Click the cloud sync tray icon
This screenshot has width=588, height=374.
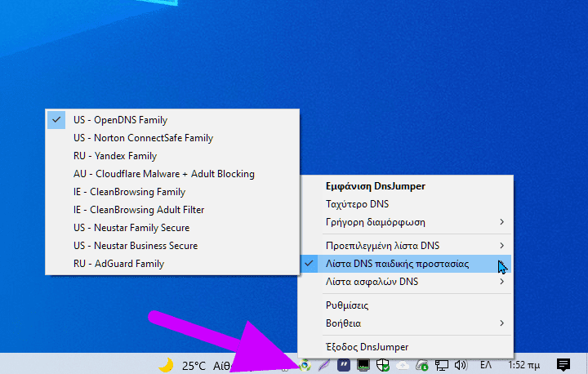coord(401,365)
